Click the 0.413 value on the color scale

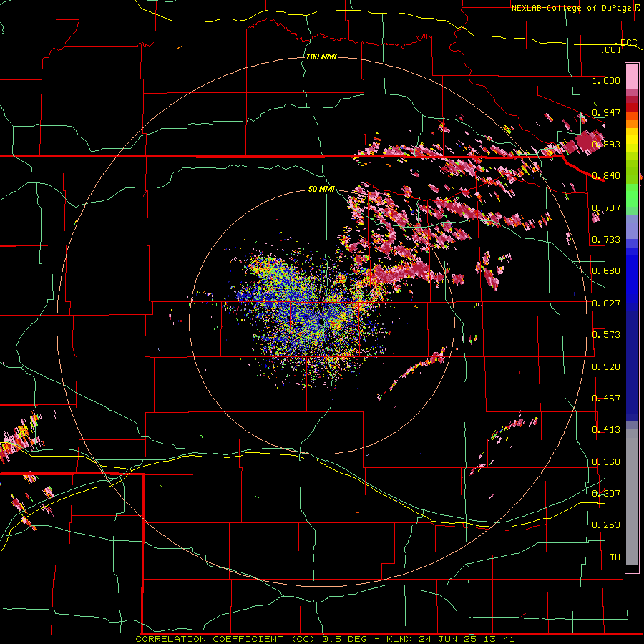[606, 430]
